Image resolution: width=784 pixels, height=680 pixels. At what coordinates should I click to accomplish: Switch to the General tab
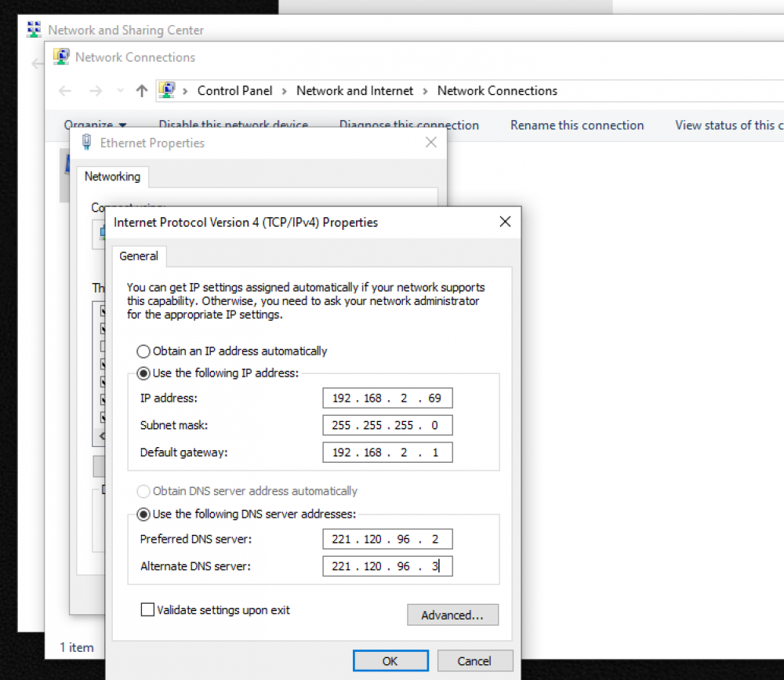139,256
